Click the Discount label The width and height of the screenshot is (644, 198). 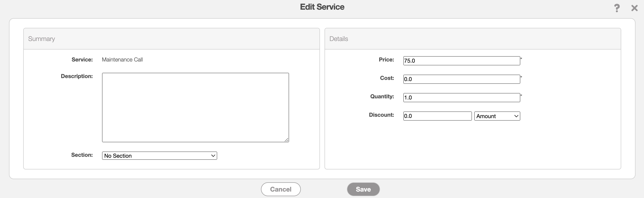(x=381, y=115)
